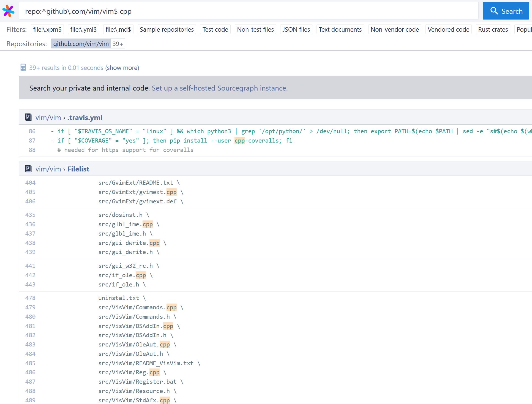Image resolution: width=532 pixels, height=404 pixels.
Task: Open vim/vim repo link in .travis.yml header
Action: click(x=48, y=118)
